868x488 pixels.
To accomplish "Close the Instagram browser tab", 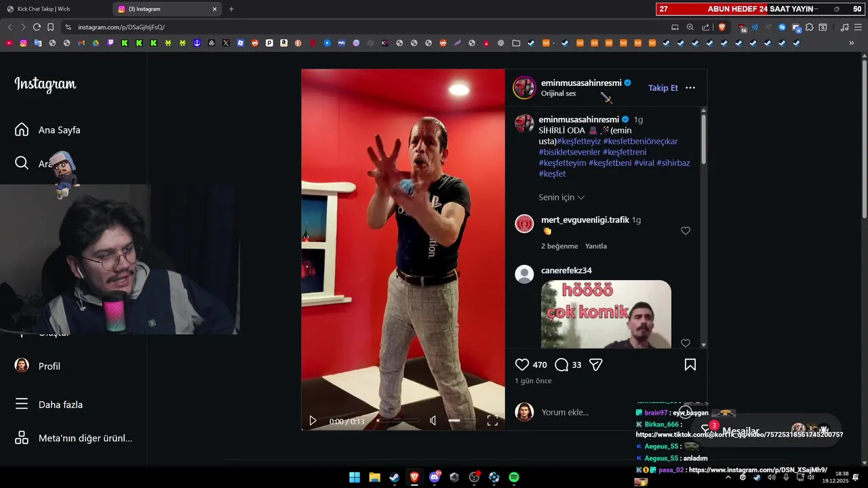I will [215, 9].
